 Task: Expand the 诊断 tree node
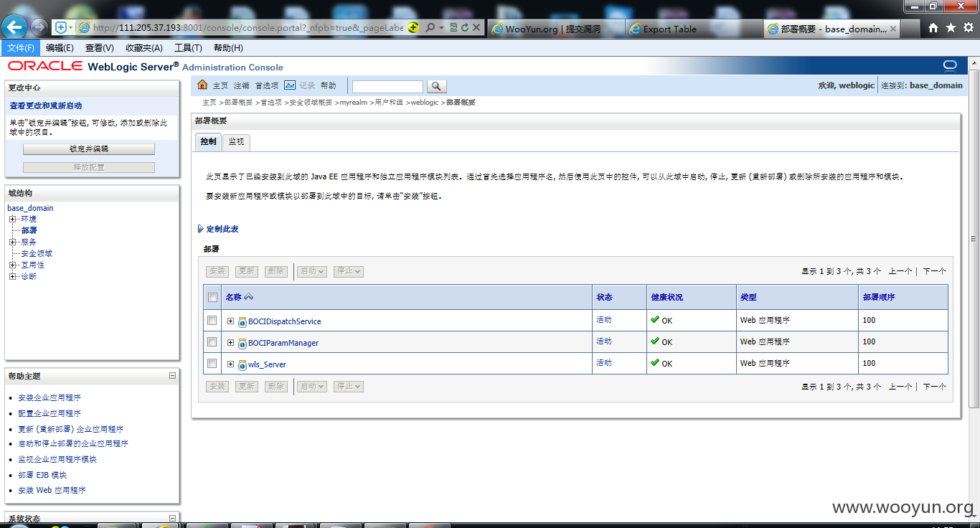12,276
